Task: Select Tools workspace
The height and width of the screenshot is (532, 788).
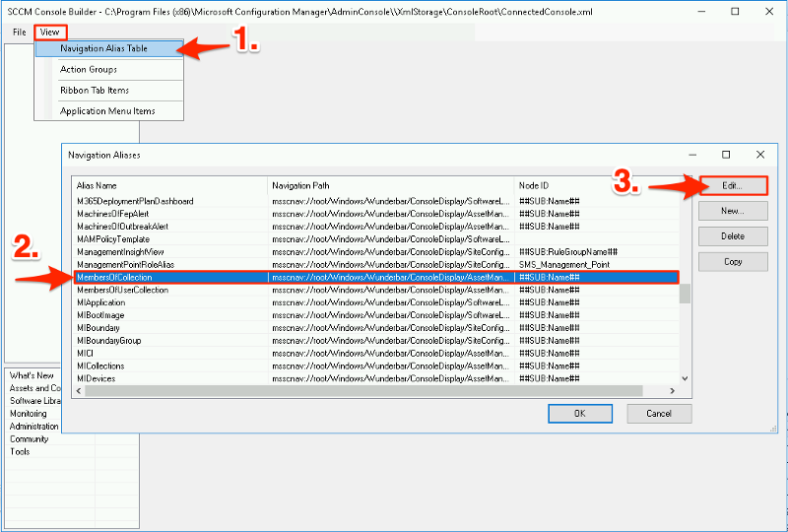Action: [20, 451]
